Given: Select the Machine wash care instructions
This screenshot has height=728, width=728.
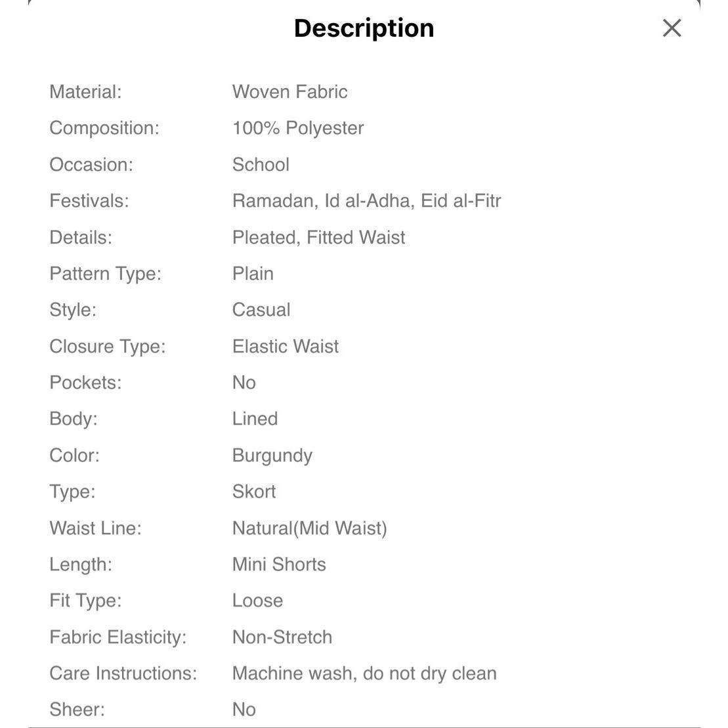Looking at the screenshot, I should point(364,674).
